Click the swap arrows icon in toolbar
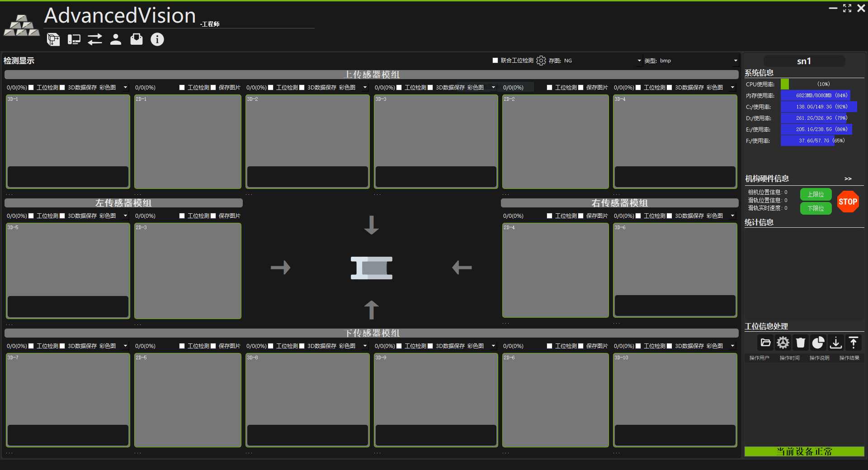Image resolution: width=868 pixels, height=470 pixels. tap(95, 40)
